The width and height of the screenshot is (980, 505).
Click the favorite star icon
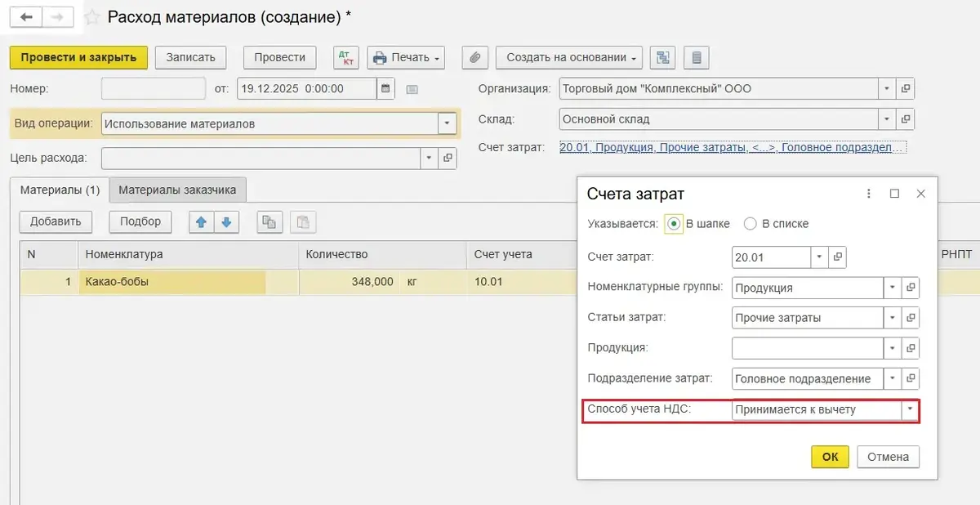point(92,17)
